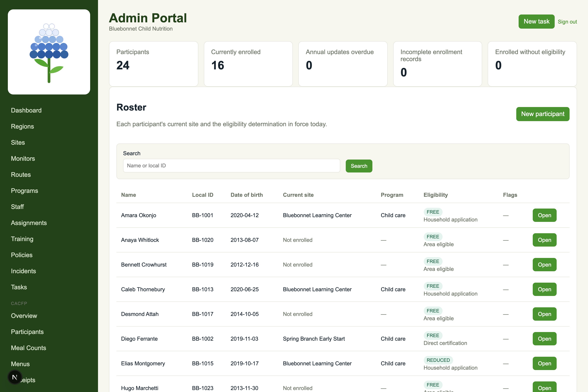Click the Eligibility column header
The width and height of the screenshot is (588, 392).
click(436, 195)
